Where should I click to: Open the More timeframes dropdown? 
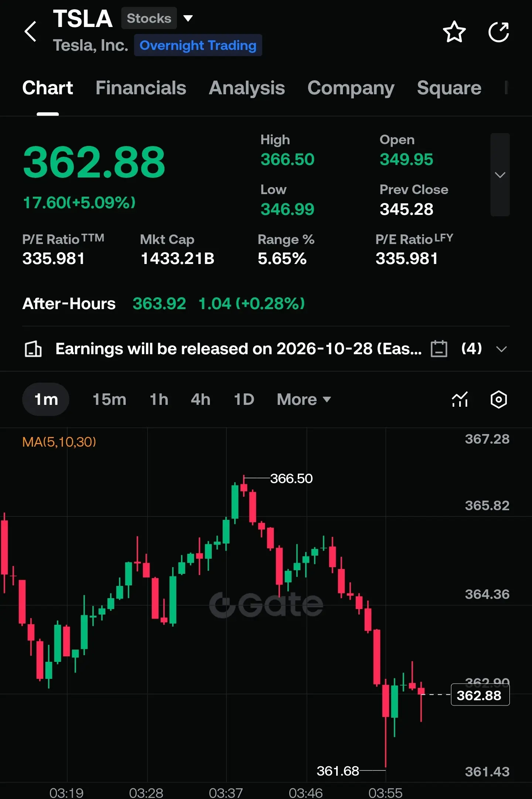click(x=304, y=399)
